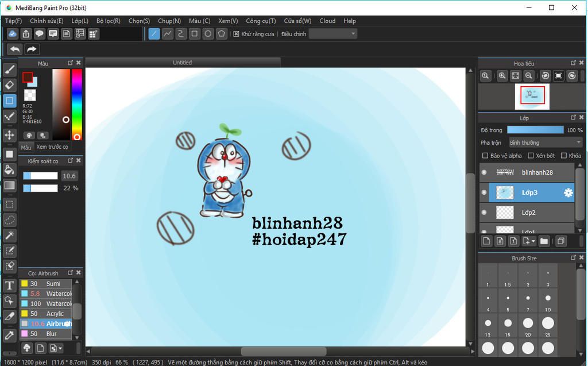
Task: Choose straight line shape mode
Action: (154, 34)
